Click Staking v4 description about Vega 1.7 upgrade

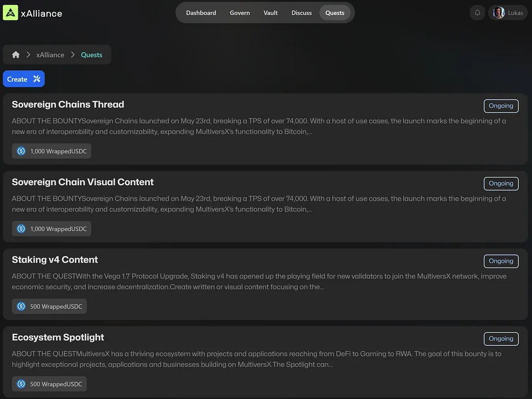pyautogui.click(x=259, y=281)
